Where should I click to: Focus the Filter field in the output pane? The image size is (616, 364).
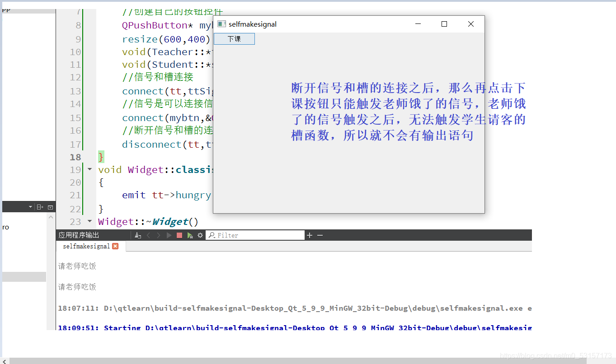click(x=255, y=235)
